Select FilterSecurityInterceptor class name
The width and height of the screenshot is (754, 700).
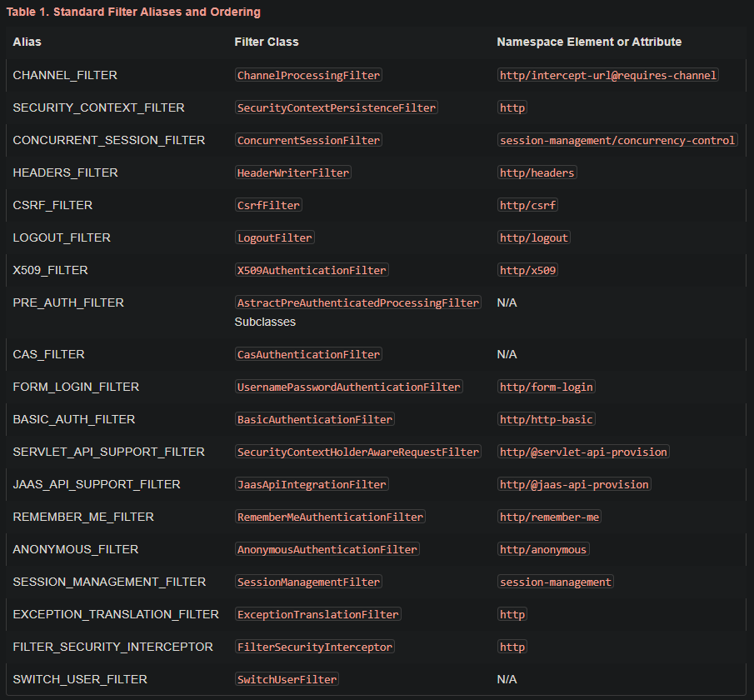coord(314,647)
